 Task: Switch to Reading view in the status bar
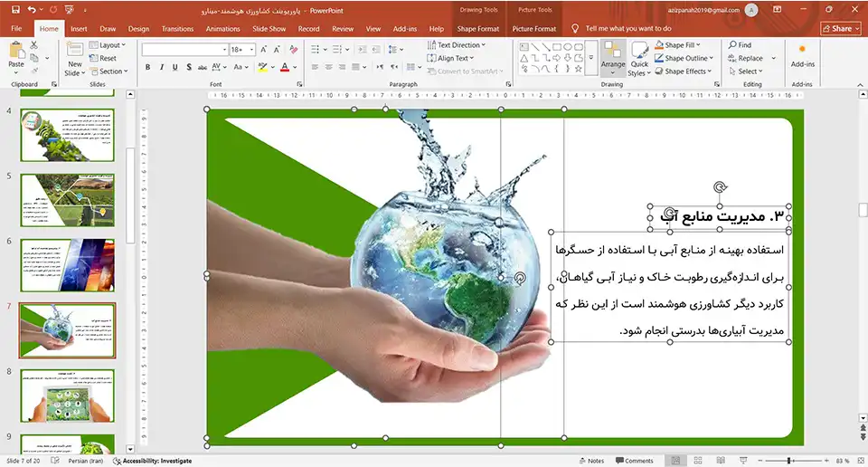721,461
